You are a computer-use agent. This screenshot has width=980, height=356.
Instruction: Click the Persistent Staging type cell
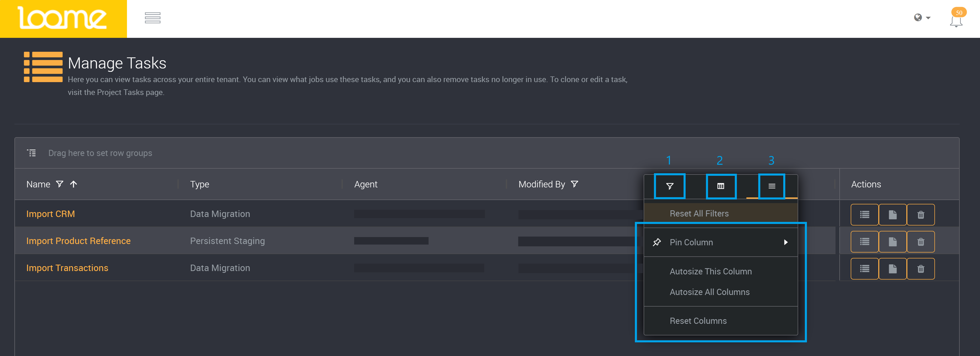click(227, 241)
